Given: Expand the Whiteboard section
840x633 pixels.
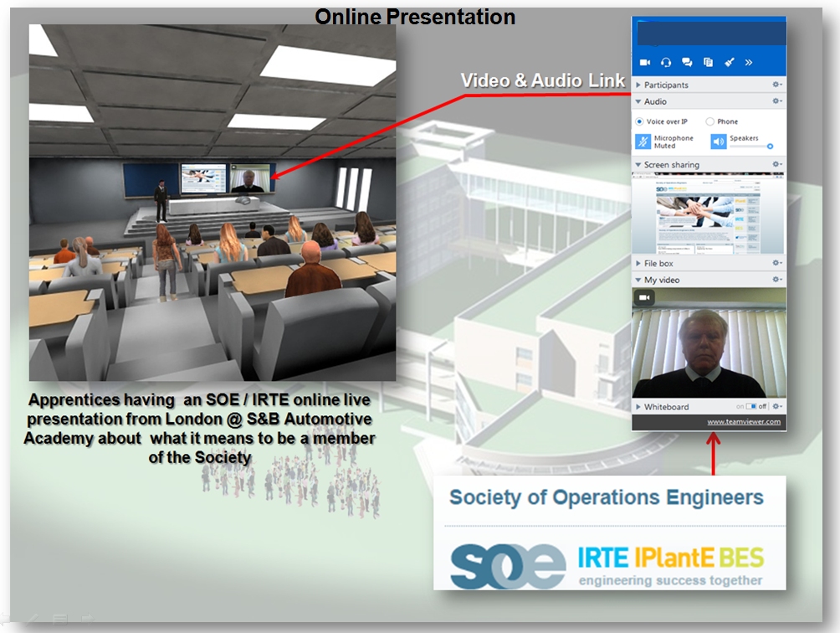Looking at the screenshot, I should coord(638,407).
